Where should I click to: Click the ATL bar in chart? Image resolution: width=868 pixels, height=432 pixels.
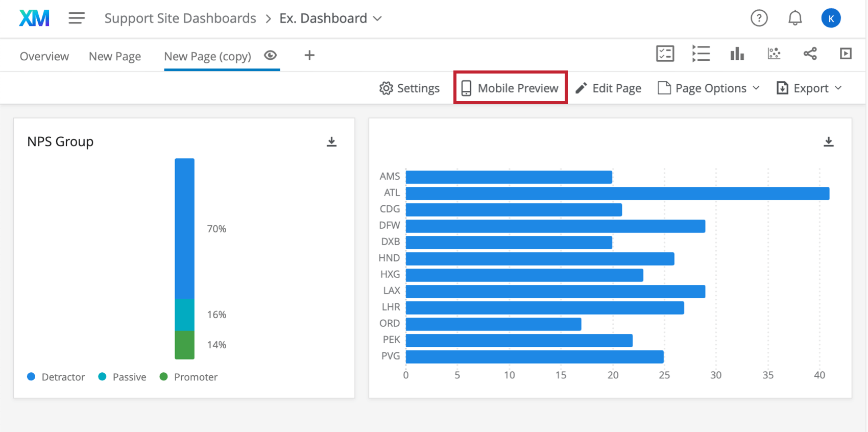617,194
